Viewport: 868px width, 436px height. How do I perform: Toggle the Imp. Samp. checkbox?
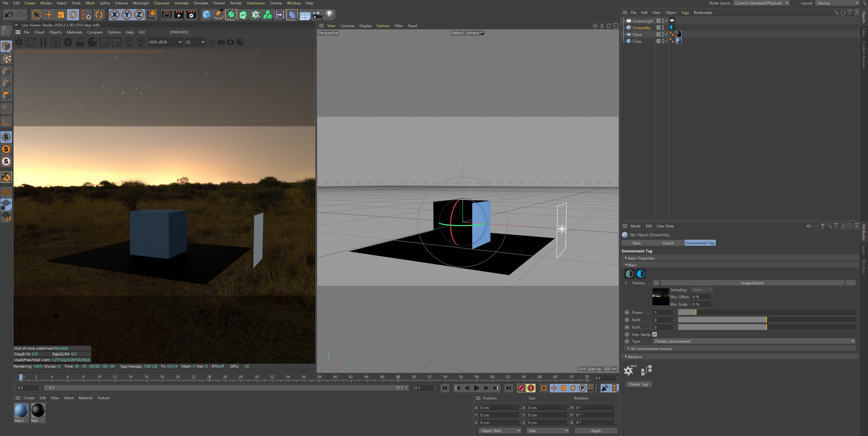coord(655,334)
